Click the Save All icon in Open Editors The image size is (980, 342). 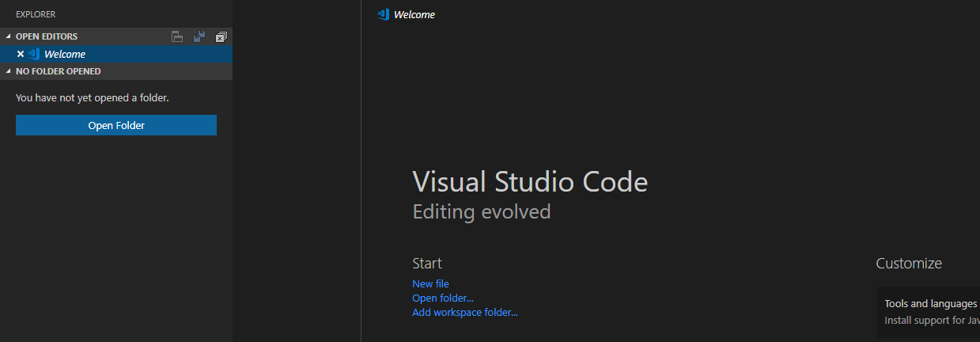pyautogui.click(x=199, y=36)
